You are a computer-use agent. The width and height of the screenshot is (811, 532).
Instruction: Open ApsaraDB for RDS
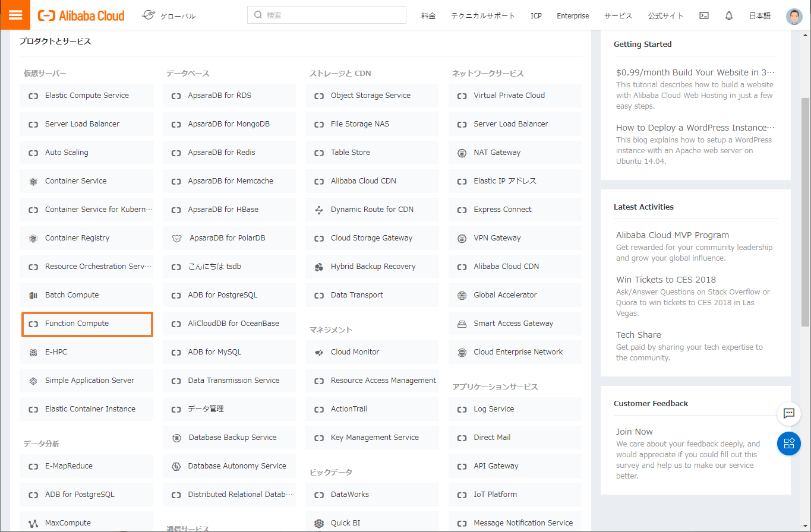click(x=229, y=96)
